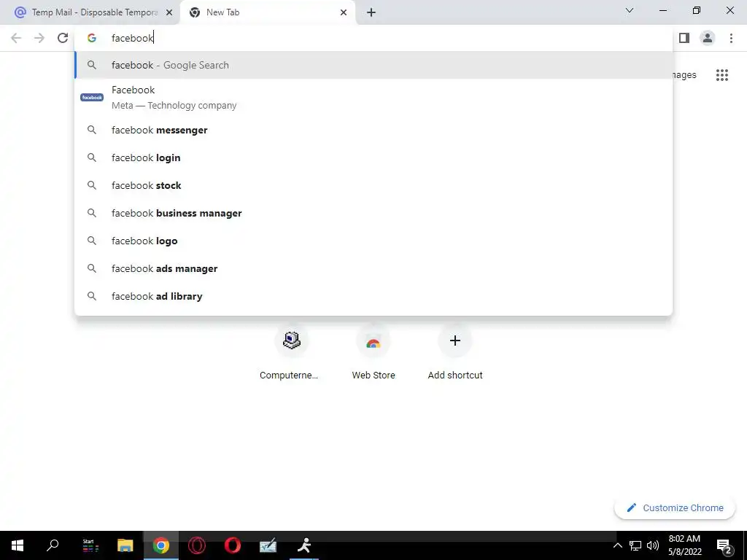Select the New Tab tab
The height and width of the screenshot is (560, 747).
pos(267,12)
